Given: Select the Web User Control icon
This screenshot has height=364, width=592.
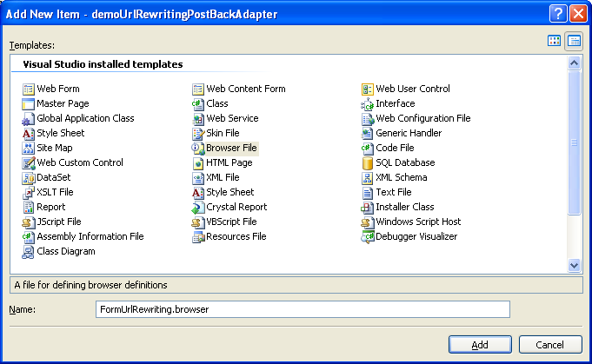Looking at the screenshot, I should click(368, 89).
